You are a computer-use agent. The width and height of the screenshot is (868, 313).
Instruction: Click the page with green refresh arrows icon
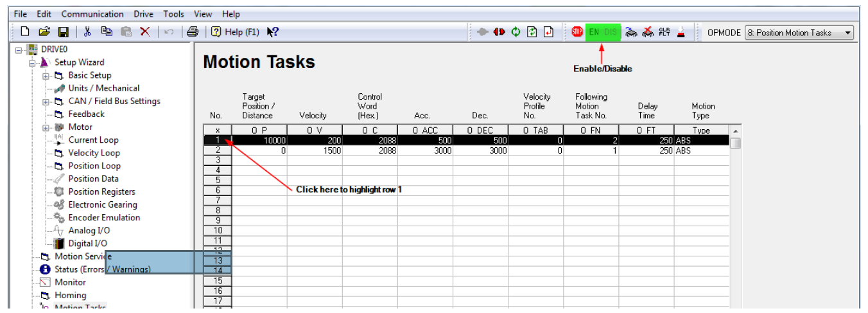click(x=532, y=32)
